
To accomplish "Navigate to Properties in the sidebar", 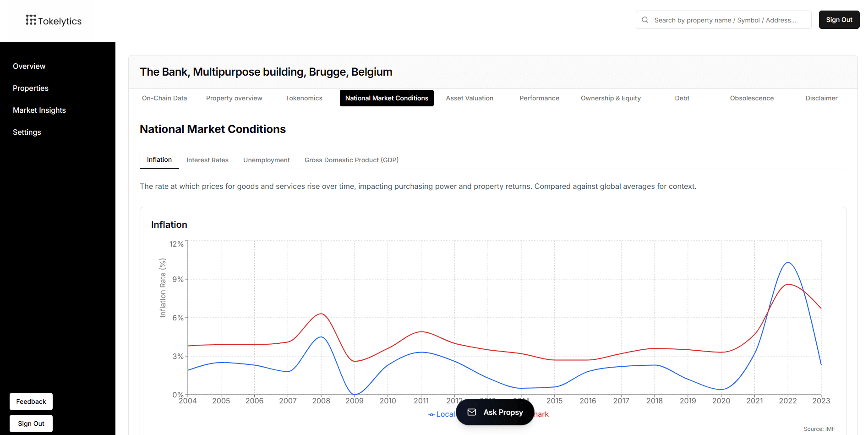I will pyautogui.click(x=31, y=88).
